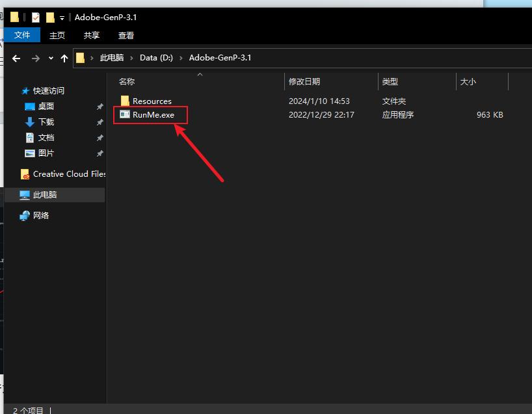
Task: Click the 网络 network icon in sidebar
Action: point(25,216)
